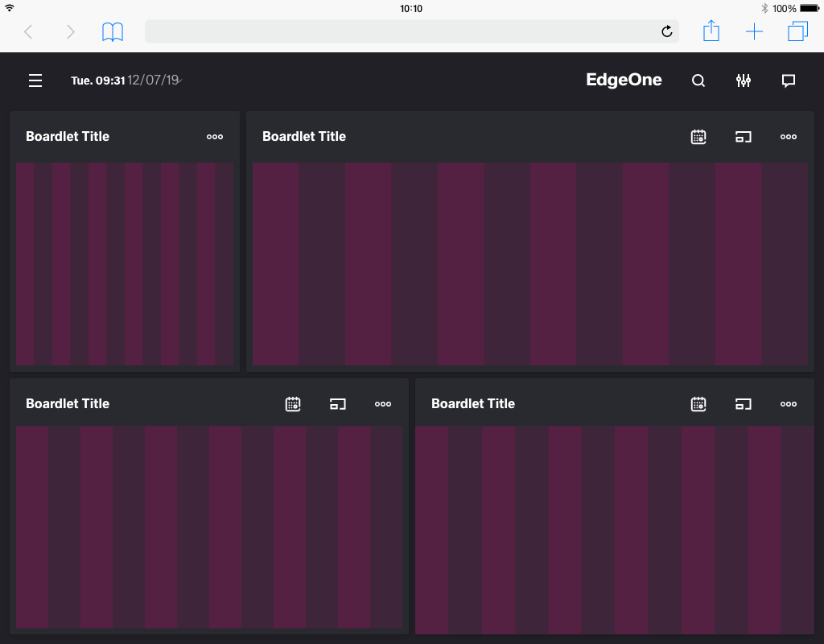Viewport: 824px width, 644px height.
Task: Expand more options in top-left boardlet
Action: [x=215, y=137]
